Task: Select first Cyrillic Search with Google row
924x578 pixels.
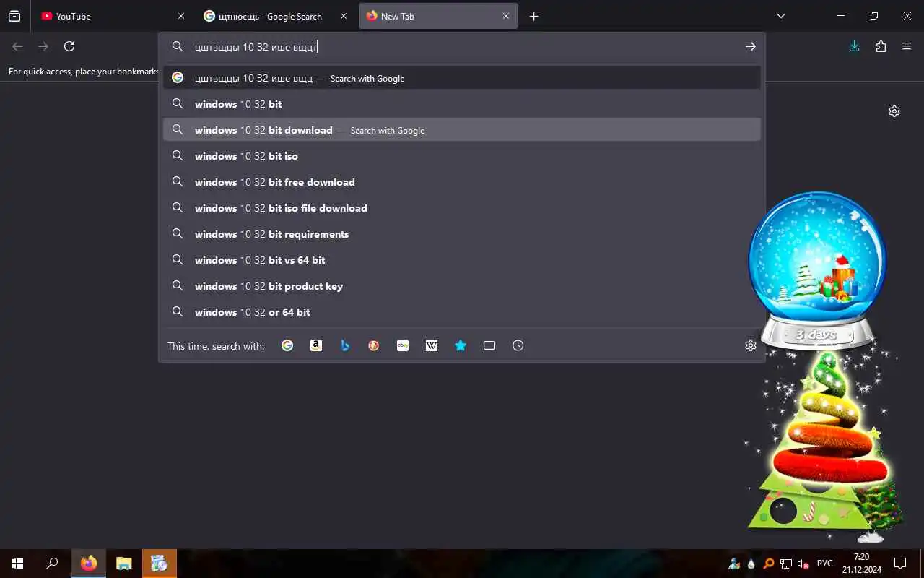Action: 462,78
